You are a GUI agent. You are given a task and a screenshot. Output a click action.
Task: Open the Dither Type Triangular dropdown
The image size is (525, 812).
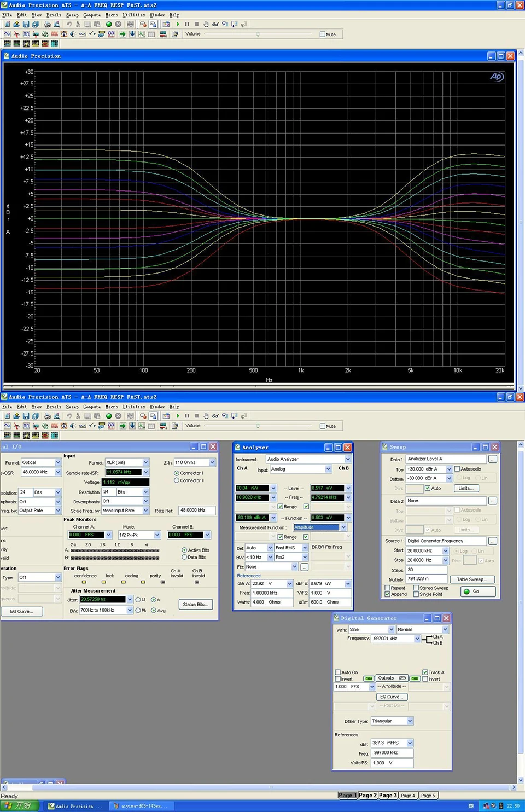(410, 721)
